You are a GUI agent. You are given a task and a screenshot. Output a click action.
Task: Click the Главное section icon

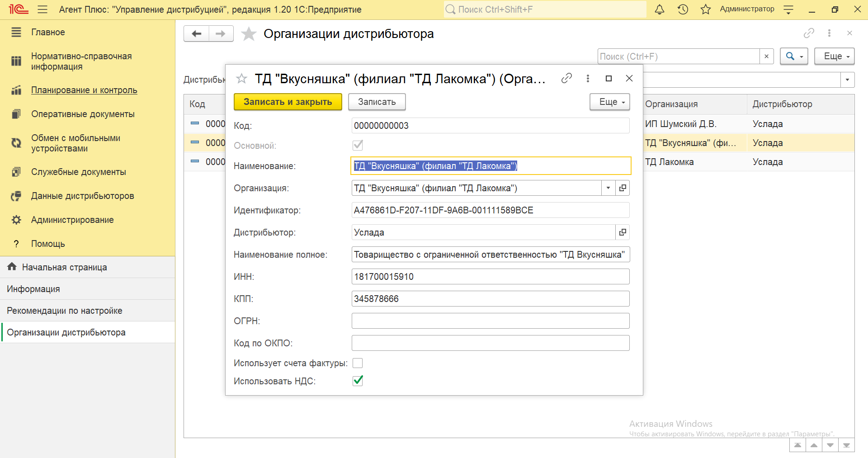(x=16, y=32)
